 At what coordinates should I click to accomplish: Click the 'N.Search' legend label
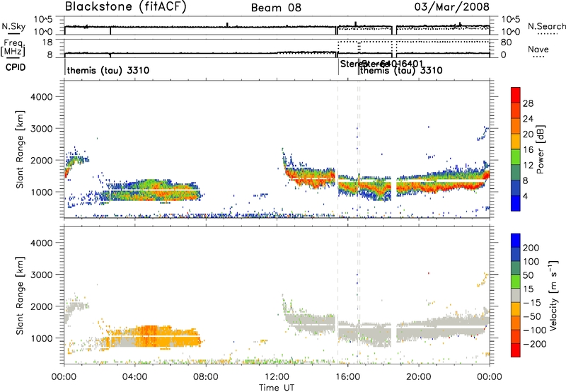pyautogui.click(x=546, y=26)
